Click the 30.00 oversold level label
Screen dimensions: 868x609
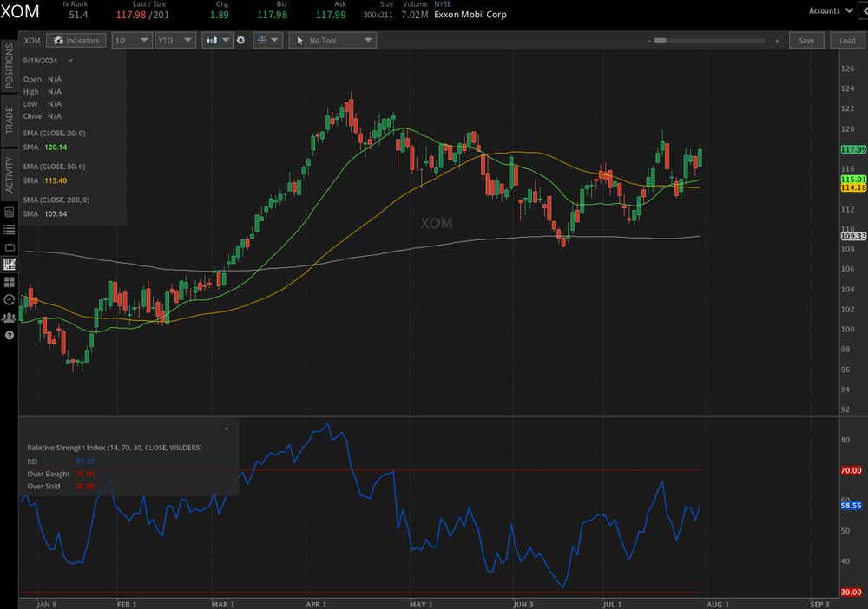(x=851, y=593)
